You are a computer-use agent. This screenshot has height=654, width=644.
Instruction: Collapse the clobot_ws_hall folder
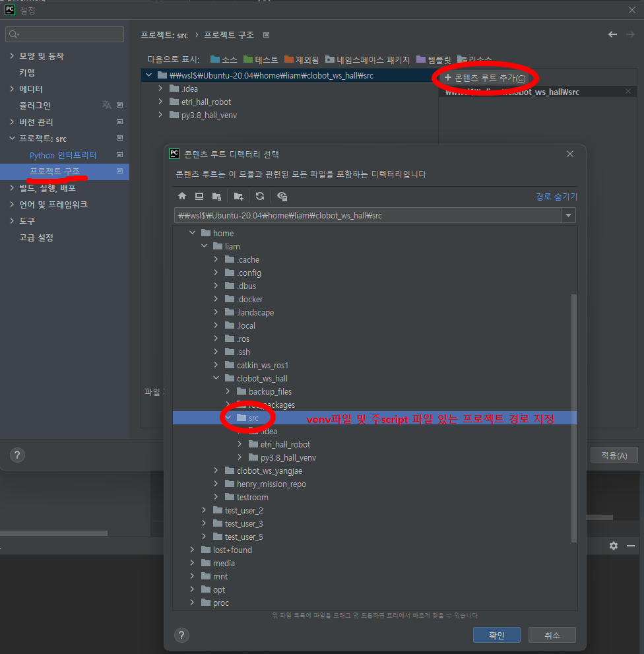216,378
